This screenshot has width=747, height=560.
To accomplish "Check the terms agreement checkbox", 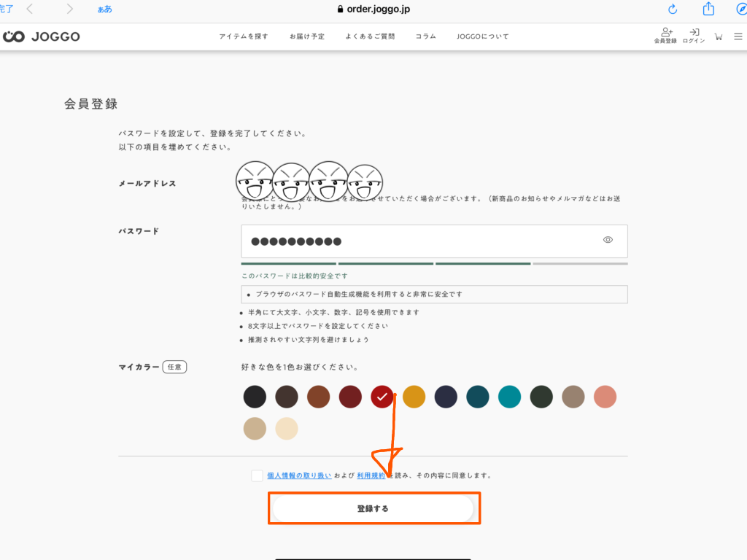I will pyautogui.click(x=257, y=475).
